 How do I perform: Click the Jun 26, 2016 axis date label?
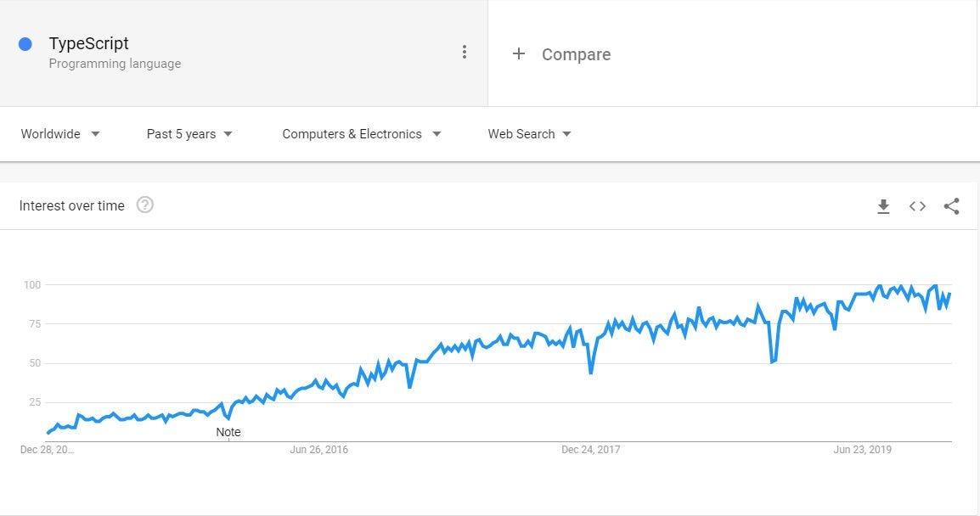tap(318, 449)
